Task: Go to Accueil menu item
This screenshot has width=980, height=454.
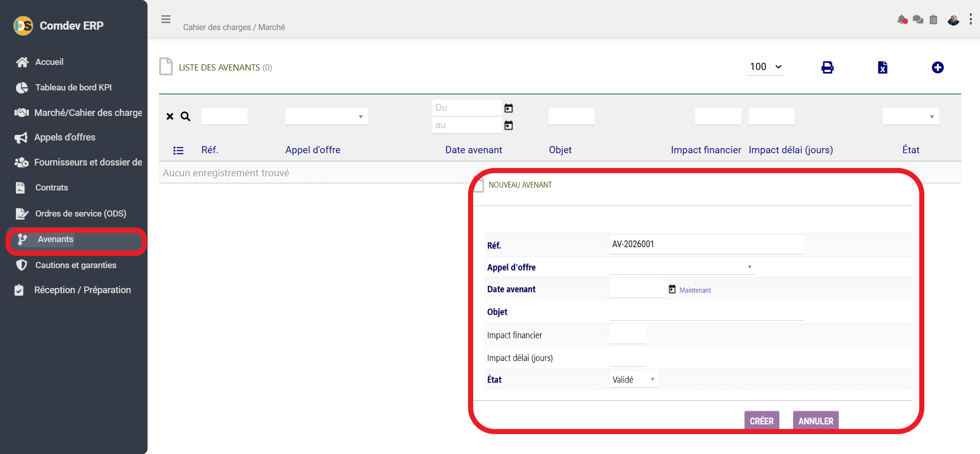Action: point(50,62)
